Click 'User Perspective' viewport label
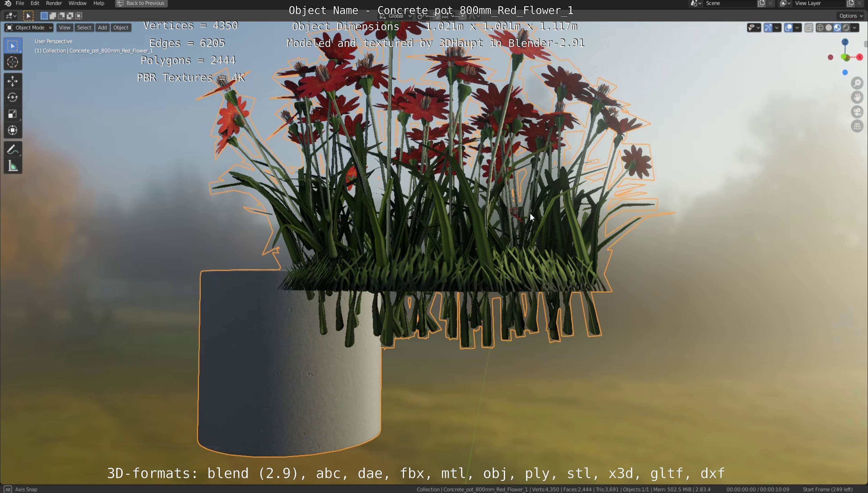This screenshot has height=493, width=868. (x=53, y=41)
